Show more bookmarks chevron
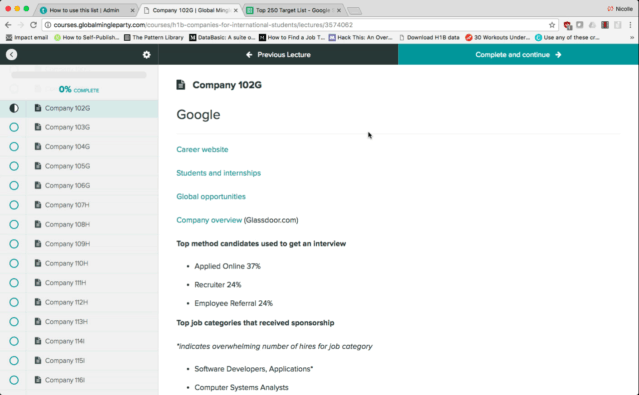The image size is (639, 395). click(632, 38)
